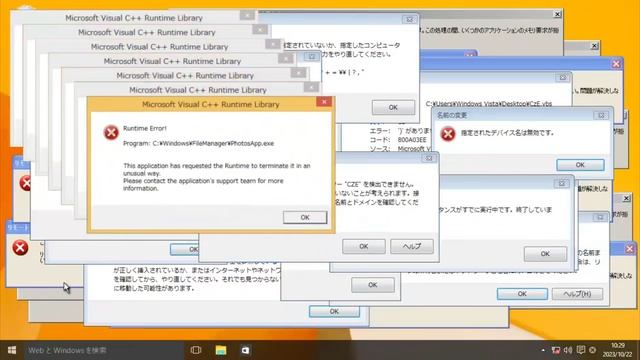The image size is (640, 360).
Task: Close the 名前の変更 dialog
Action: [601, 116]
